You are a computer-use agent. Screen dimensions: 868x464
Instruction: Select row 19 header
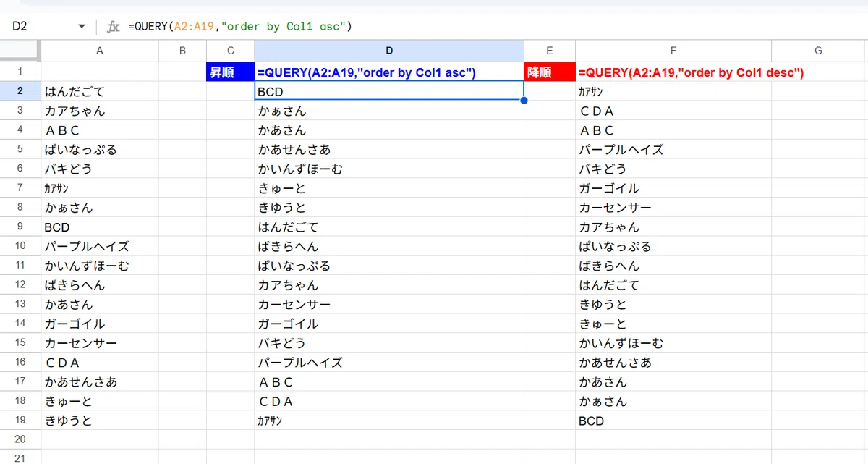20,421
